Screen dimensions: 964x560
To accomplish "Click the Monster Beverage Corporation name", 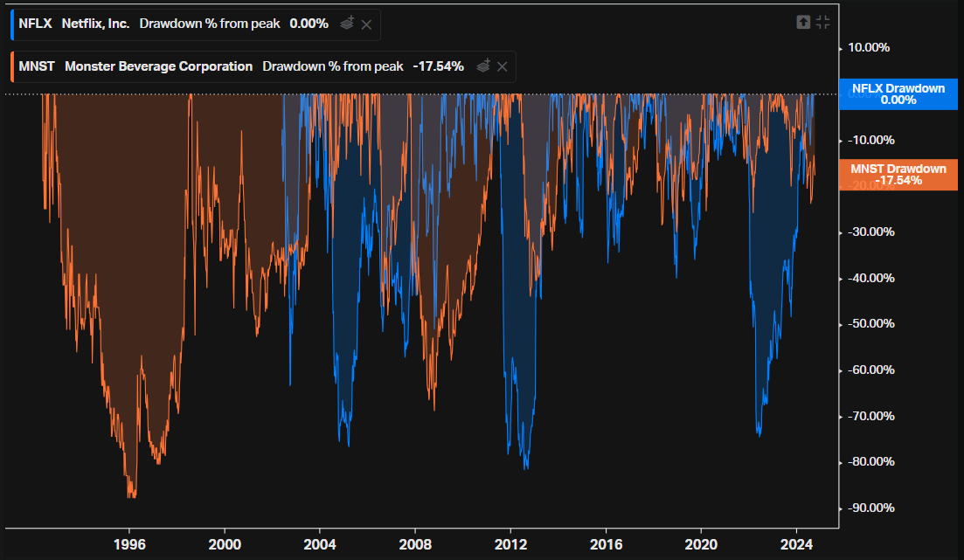I will pyautogui.click(x=158, y=66).
